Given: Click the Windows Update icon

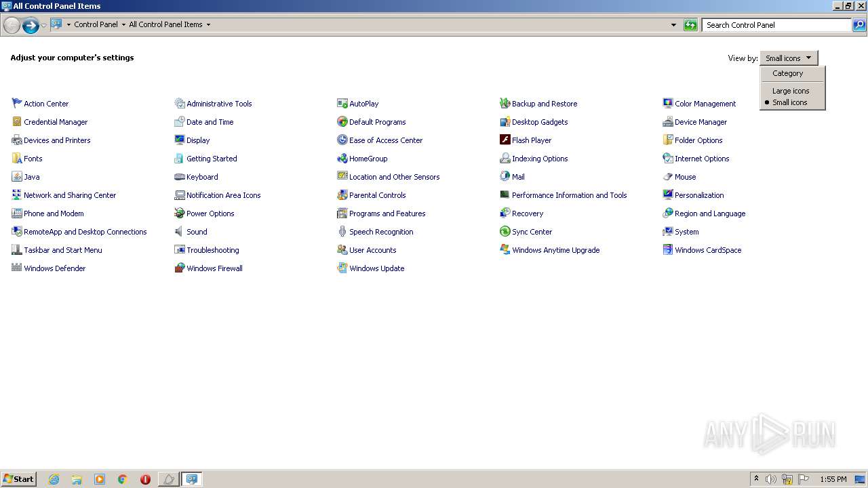Looking at the screenshot, I should point(342,268).
